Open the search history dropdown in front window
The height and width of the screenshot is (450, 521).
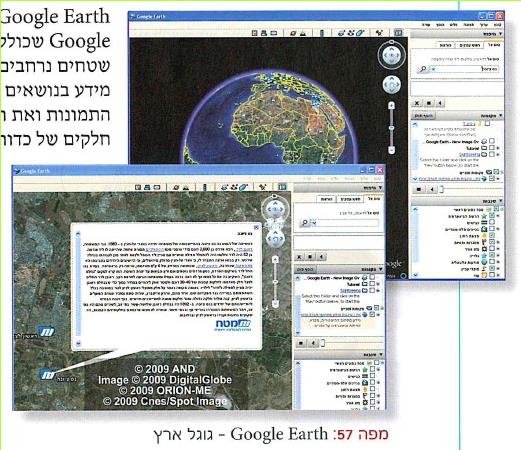pos(313,223)
